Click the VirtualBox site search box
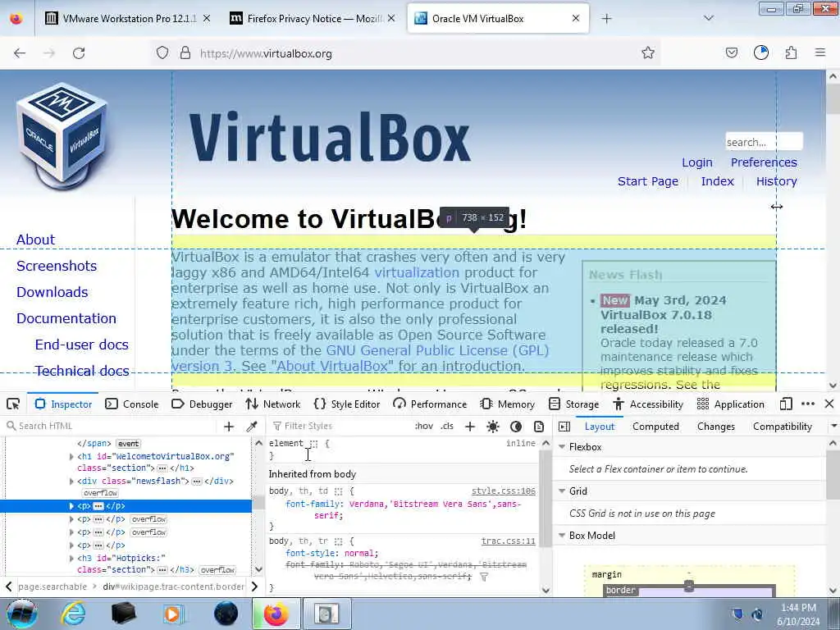This screenshot has height=630, width=840. [x=764, y=142]
